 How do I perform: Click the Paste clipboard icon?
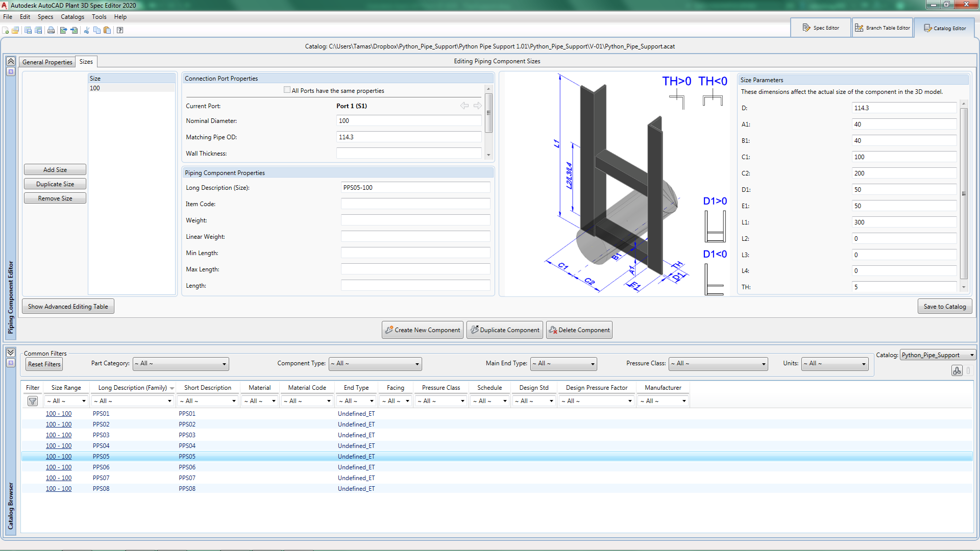pos(107,30)
